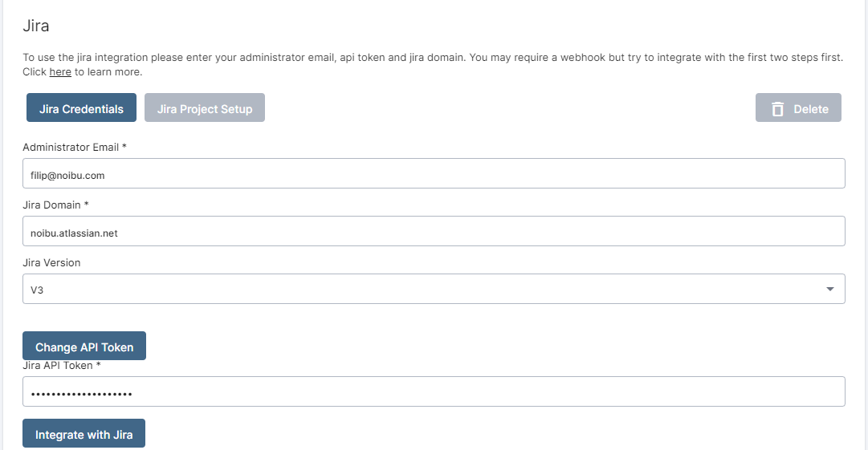Switch to the Jira Credentials tab
Viewport: 868px width, 450px height.
tap(81, 108)
